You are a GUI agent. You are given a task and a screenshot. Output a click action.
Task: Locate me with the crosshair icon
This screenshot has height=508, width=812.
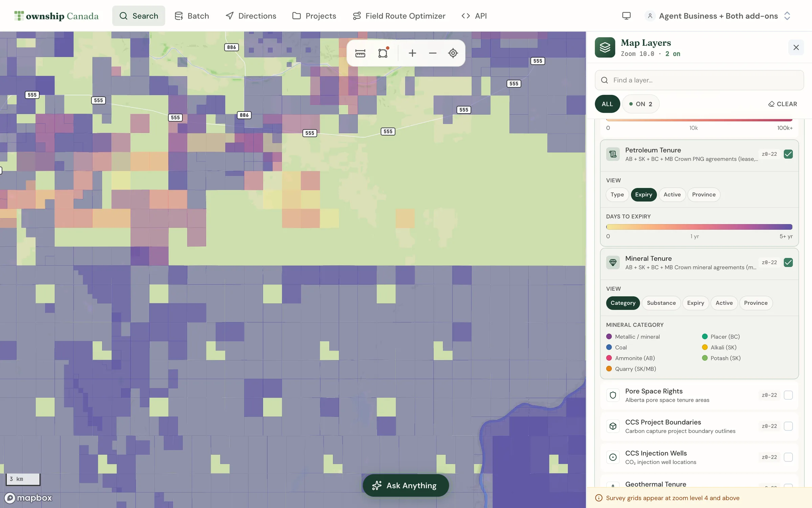click(453, 53)
